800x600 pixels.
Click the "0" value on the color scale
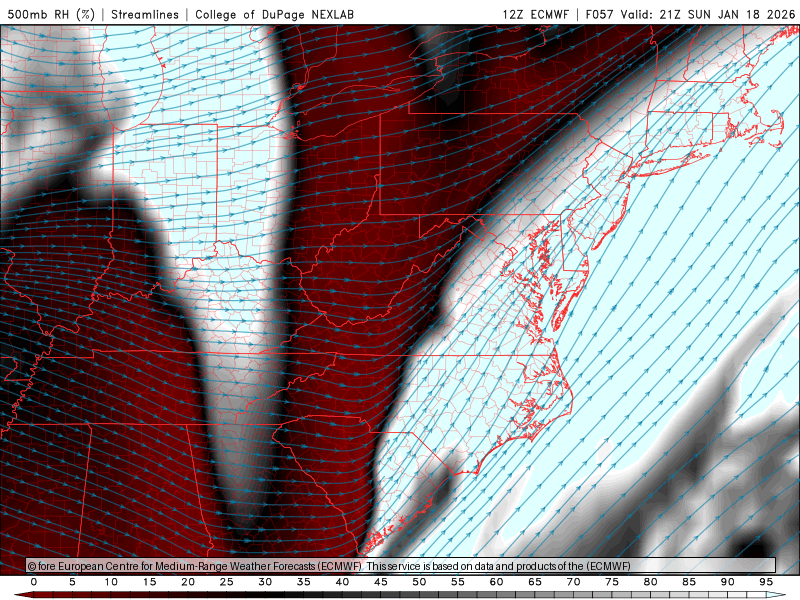(34, 582)
